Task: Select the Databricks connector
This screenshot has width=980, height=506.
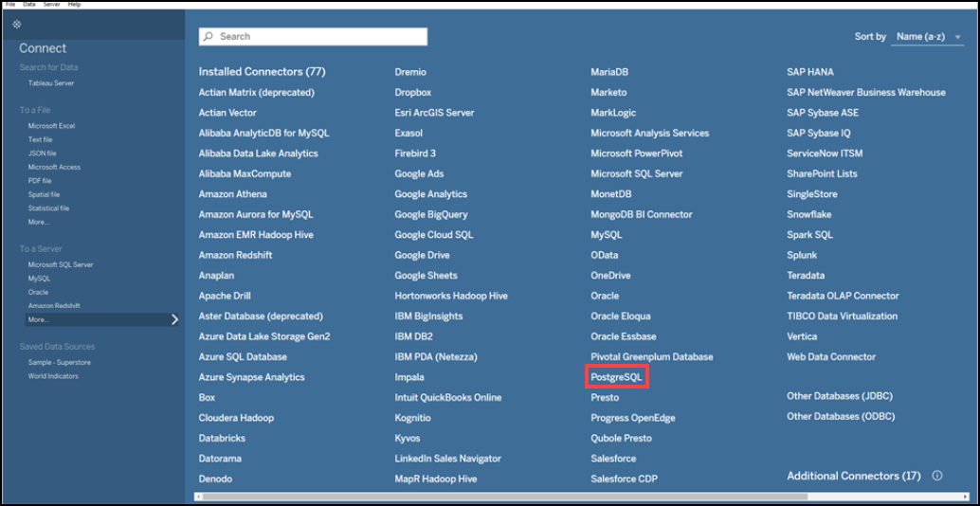Action: click(222, 439)
